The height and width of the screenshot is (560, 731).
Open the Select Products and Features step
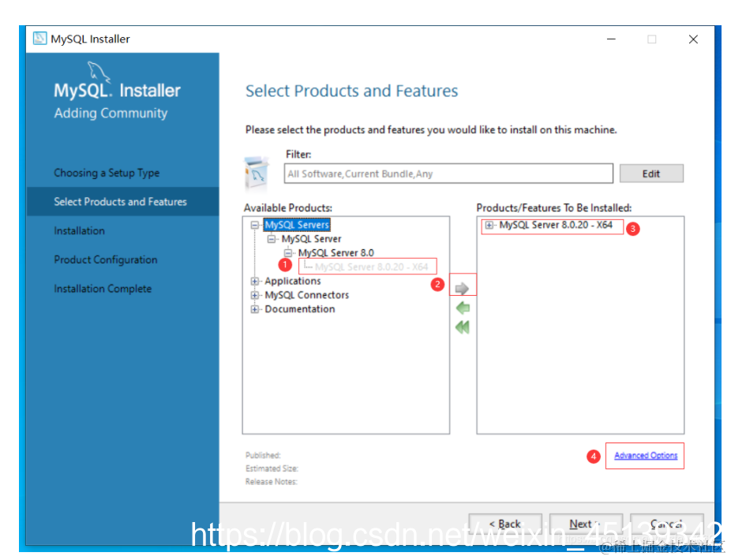(122, 202)
